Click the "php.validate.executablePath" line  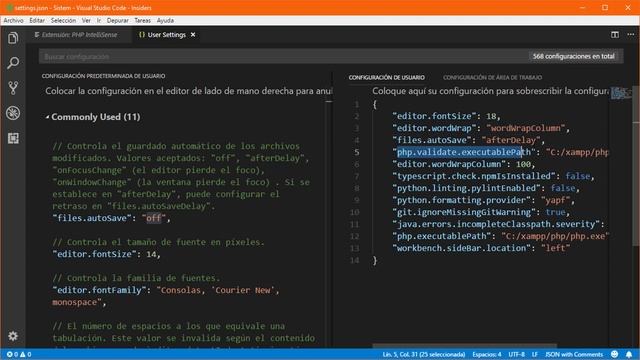click(x=500, y=152)
